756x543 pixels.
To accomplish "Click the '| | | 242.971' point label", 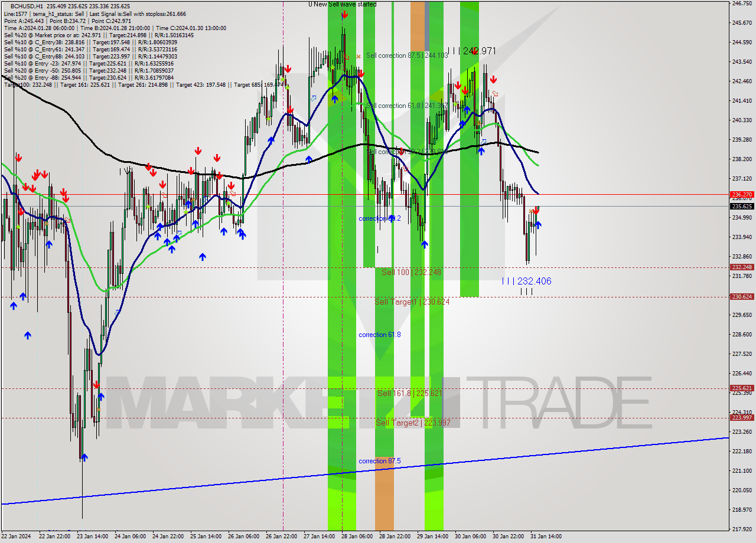I will (x=471, y=51).
